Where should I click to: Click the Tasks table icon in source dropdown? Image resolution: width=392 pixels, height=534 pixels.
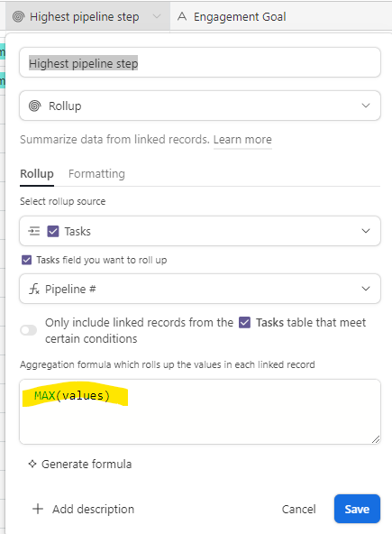click(53, 231)
